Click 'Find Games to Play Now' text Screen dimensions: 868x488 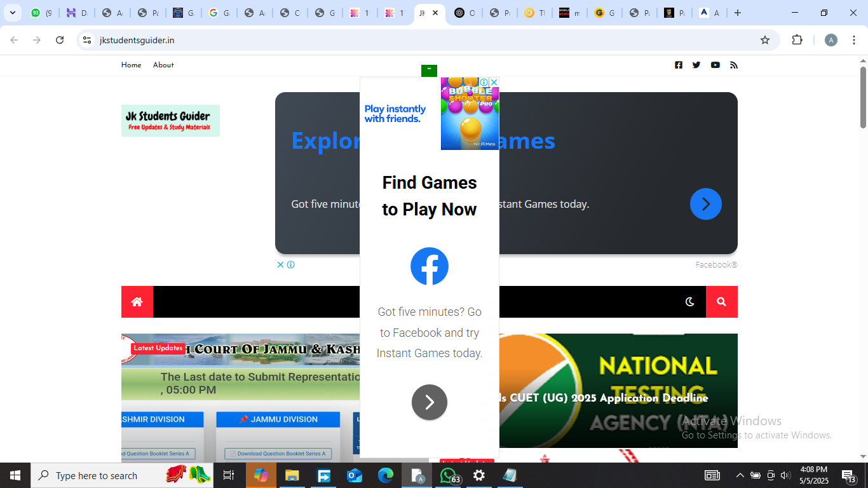(x=430, y=196)
